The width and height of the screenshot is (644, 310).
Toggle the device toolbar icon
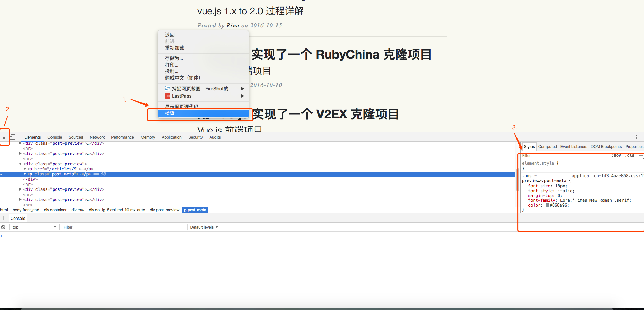pos(12,137)
